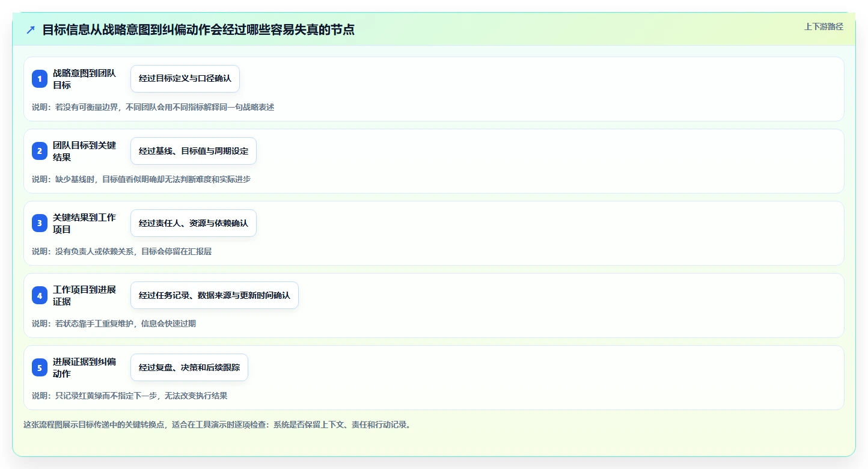The width and height of the screenshot is (868, 469).
Task: Click the arrow icon beside the flowchart title
Action: pyautogui.click(x=31, y=29)
